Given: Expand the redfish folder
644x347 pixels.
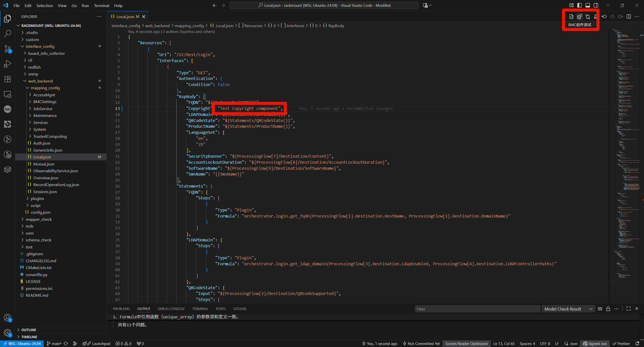Looking at the screenshot, I should click(x=34, y=67).
